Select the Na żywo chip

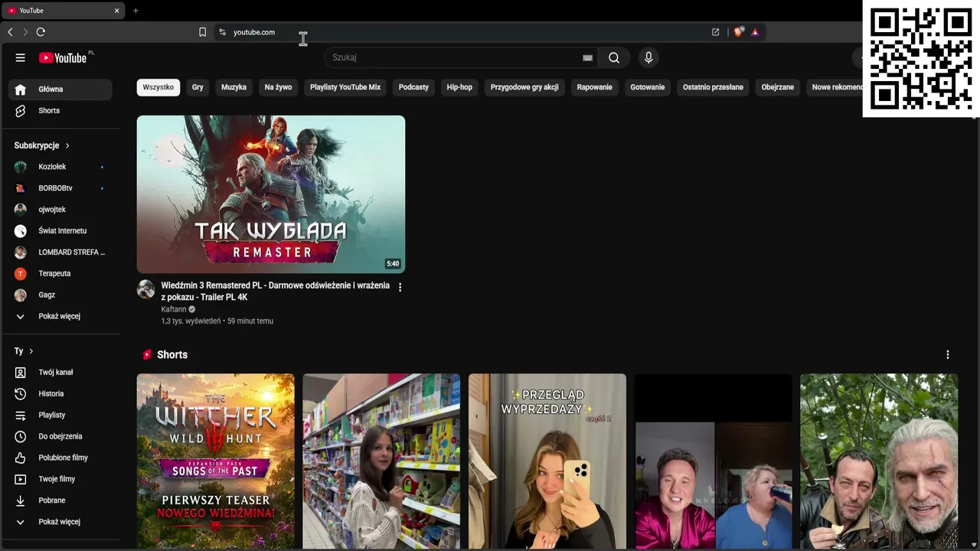coord(279,87)
